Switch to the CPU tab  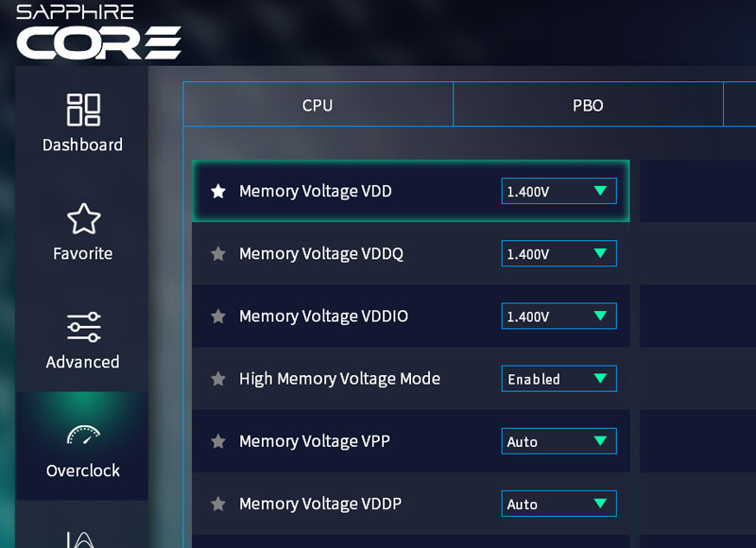(318, 105)
